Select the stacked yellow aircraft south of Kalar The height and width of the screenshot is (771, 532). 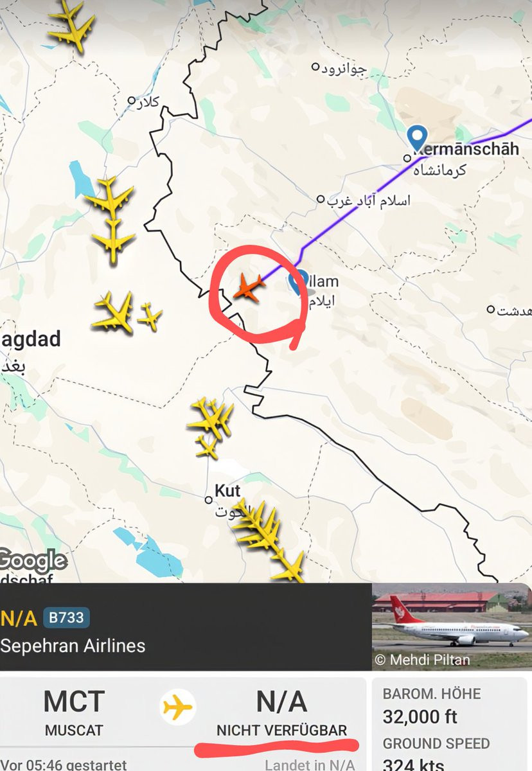click(112, 219)
